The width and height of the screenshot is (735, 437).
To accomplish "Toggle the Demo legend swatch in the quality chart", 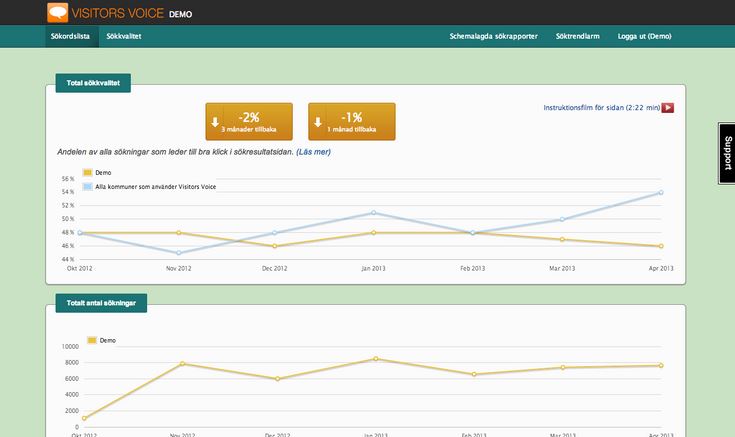I will (x=87, y=173).
